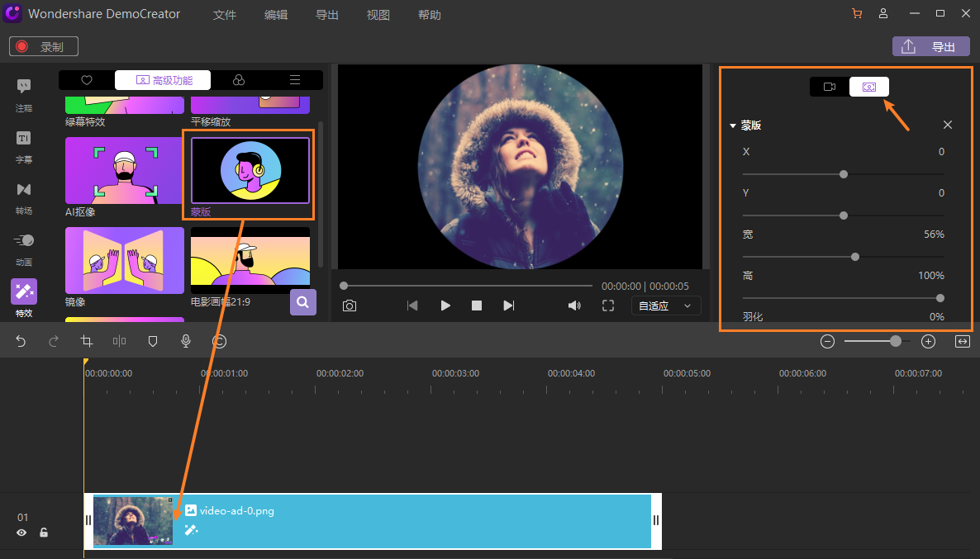Enter fullscreen preview mode
The height and width of the screenshot is (559, 980).
pyautogui.click(x=608, y=306)
